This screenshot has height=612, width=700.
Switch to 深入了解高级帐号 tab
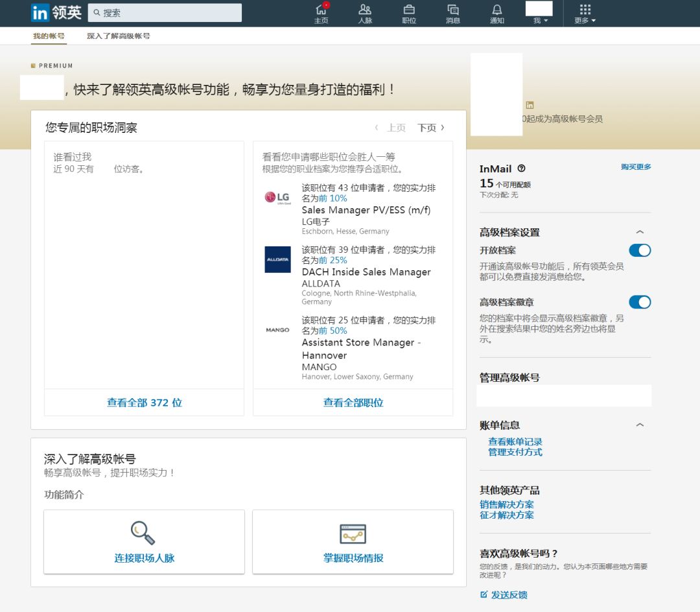[x=119, y=36]
